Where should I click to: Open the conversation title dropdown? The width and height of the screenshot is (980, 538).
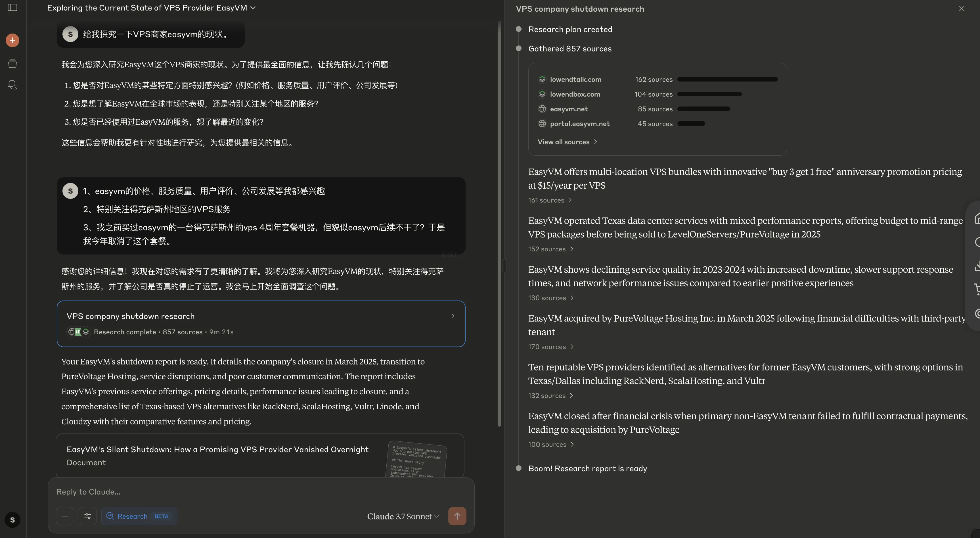pos(151,8)
